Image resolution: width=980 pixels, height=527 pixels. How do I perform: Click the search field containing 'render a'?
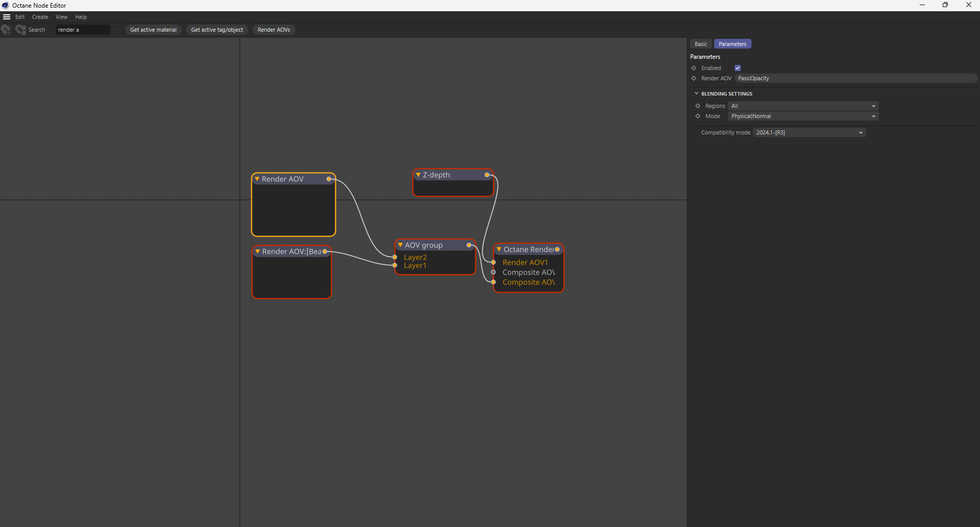coord(83,30)
